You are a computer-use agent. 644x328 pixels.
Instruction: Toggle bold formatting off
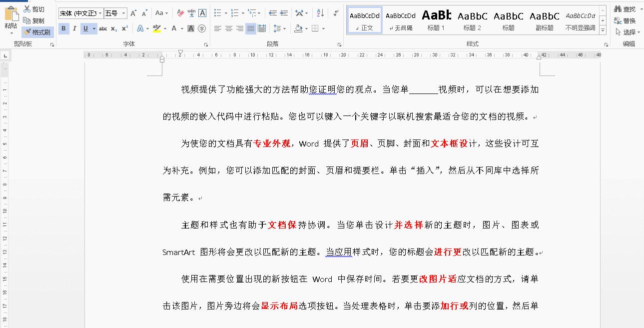(63, 28)
